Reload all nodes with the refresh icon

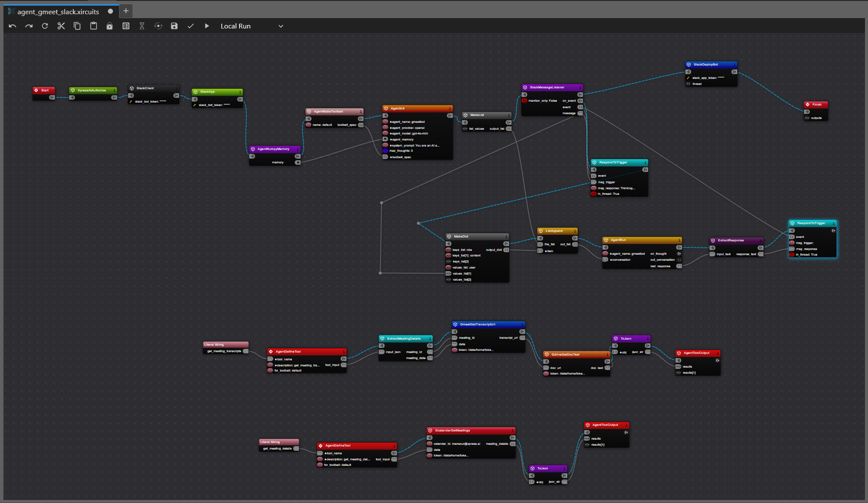point(45,26)
